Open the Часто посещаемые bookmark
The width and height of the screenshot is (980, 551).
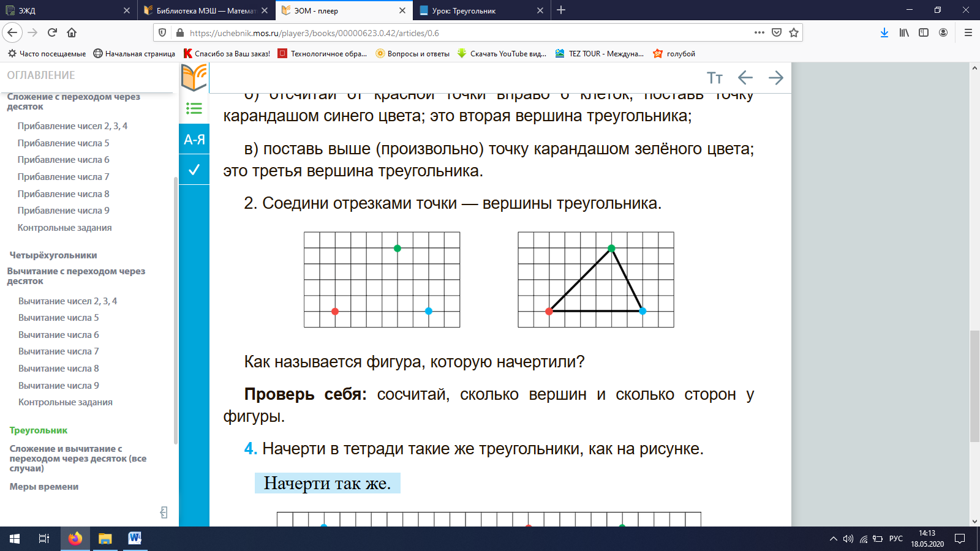coord(47,54)
